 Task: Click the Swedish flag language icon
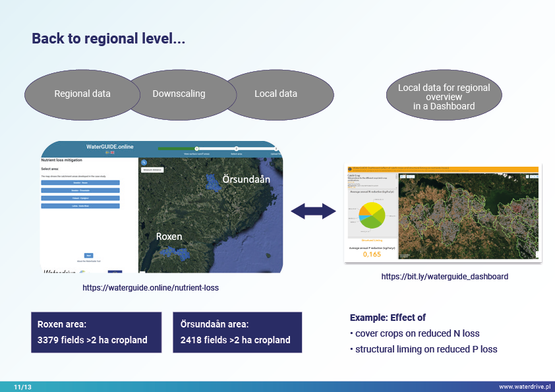pos(107,152)
